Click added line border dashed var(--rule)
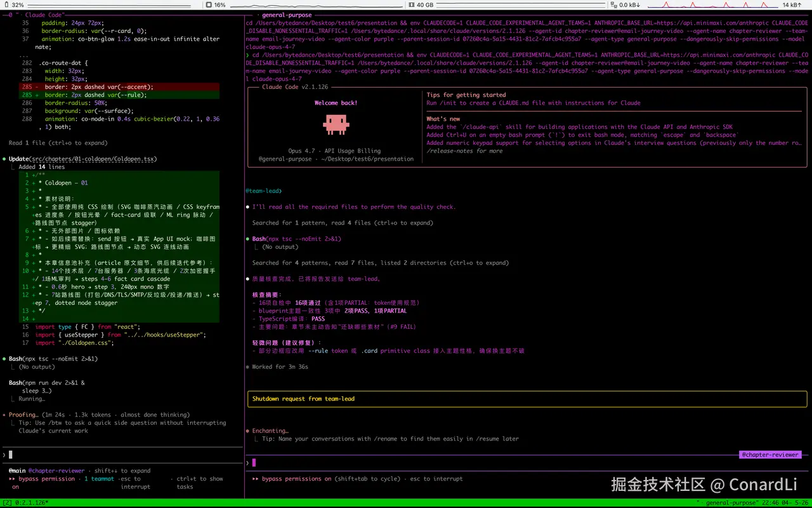 120,95
